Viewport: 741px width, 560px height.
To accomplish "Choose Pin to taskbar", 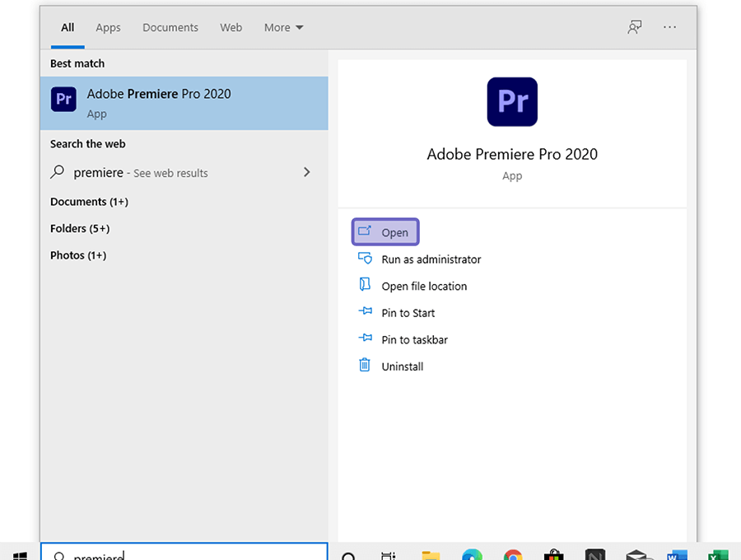I will pos(414,340).
